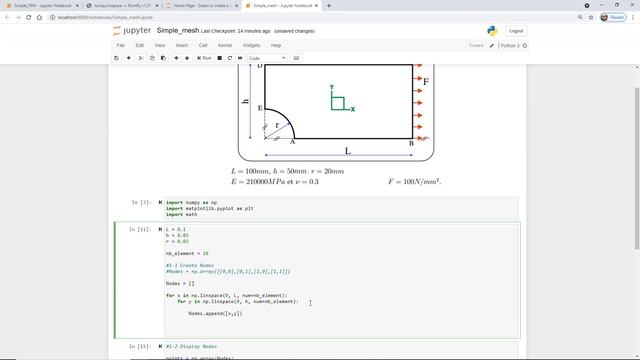The image size is (640, 360).
Task: Click the Python 3 kernel status circle
Action: pos(525,46)
